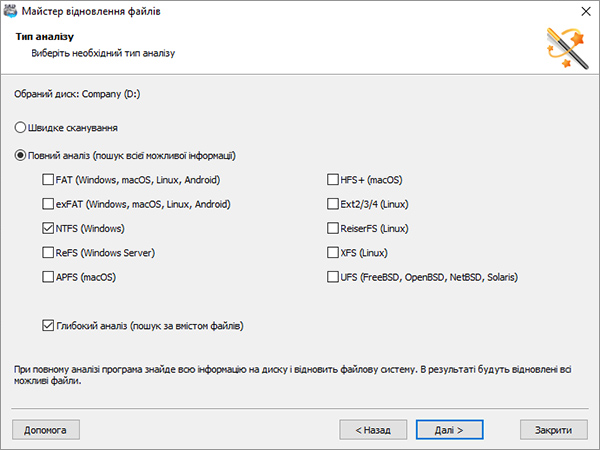
Task: Enable the FAT file system checkbox
Action: pos(48,179)
